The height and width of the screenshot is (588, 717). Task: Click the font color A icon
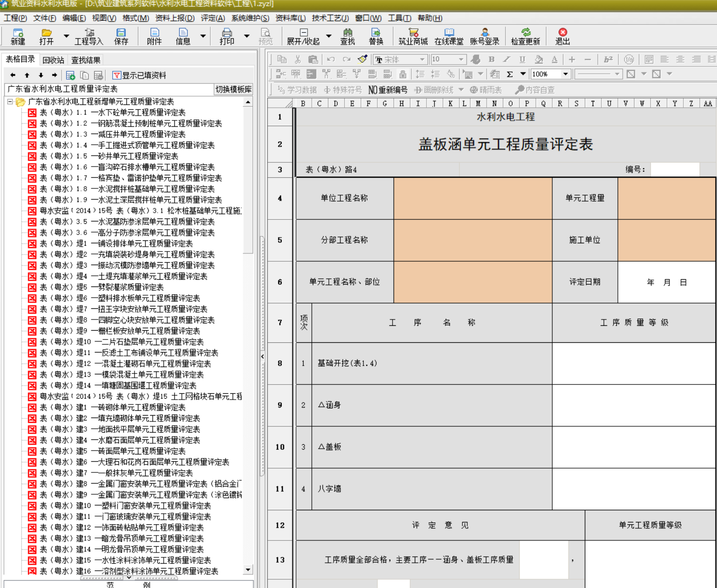554,59
